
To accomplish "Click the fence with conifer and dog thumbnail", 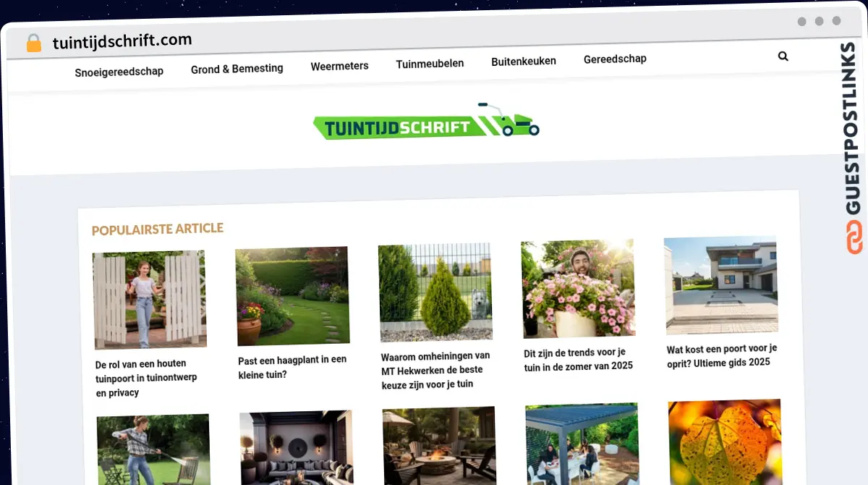I will (x=435, y=292).
